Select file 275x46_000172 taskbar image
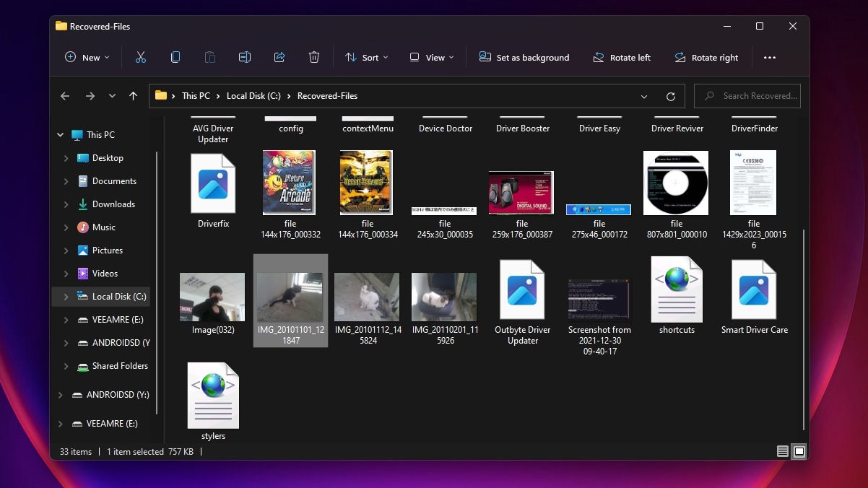Screen dimensions: 868x488 click(x=599, y=209)
